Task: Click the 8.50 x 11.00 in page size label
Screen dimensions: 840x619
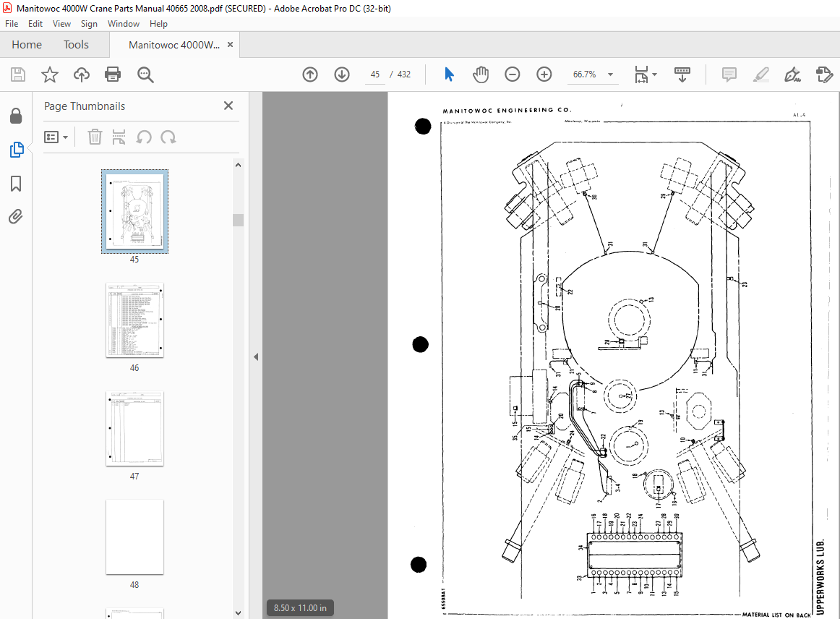Action: click(x=300, y=607)
